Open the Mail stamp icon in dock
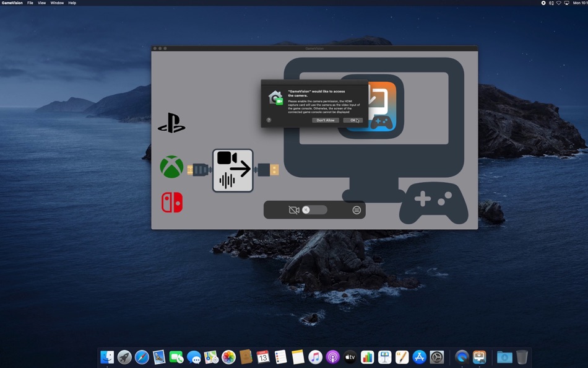This screenshot has width=588, height=368. (x=159, y=357)
